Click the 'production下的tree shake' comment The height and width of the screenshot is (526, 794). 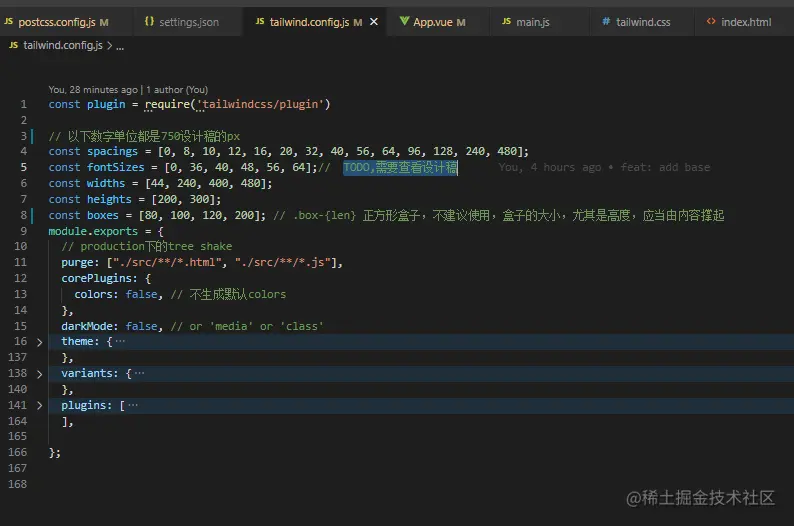coord(147,247)
